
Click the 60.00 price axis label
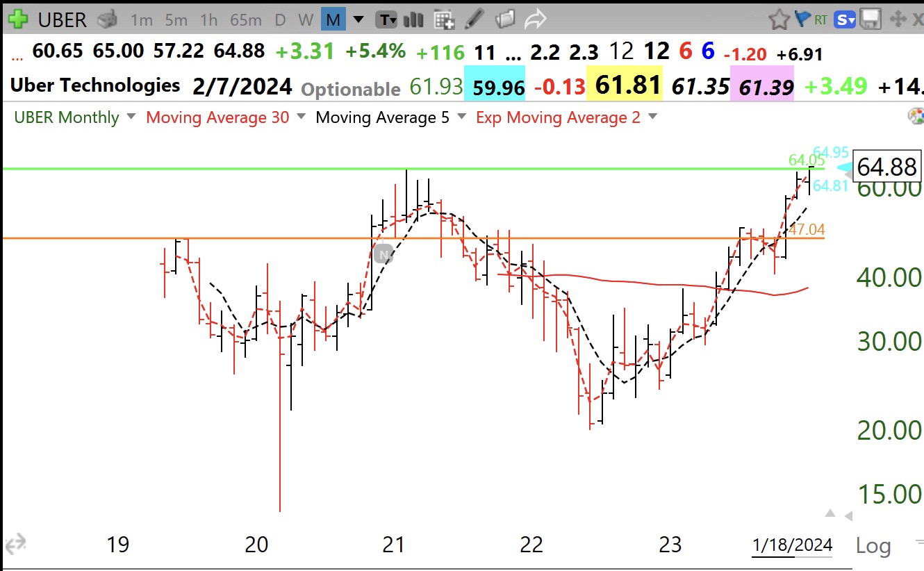click(889, 189)
